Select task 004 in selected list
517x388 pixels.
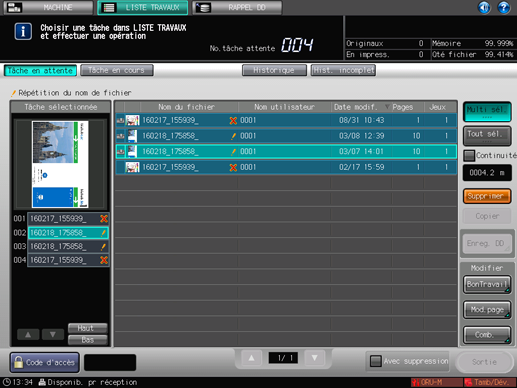point(68,260)
